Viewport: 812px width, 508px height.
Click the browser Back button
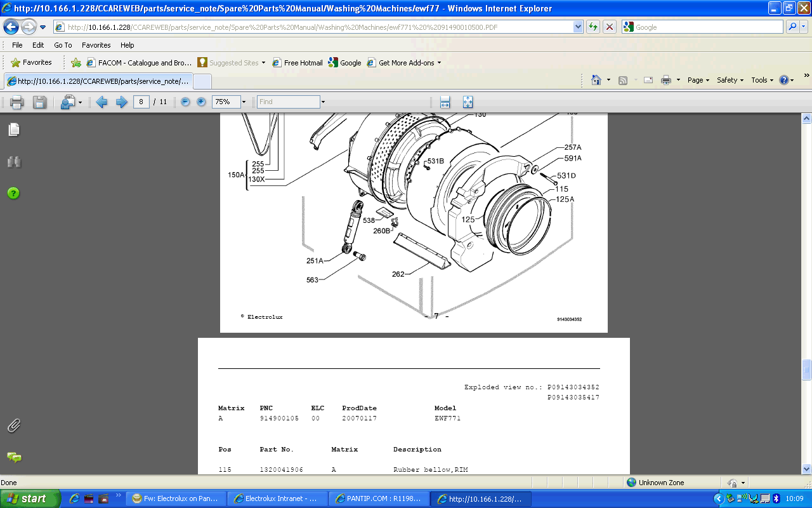(11, 27)
